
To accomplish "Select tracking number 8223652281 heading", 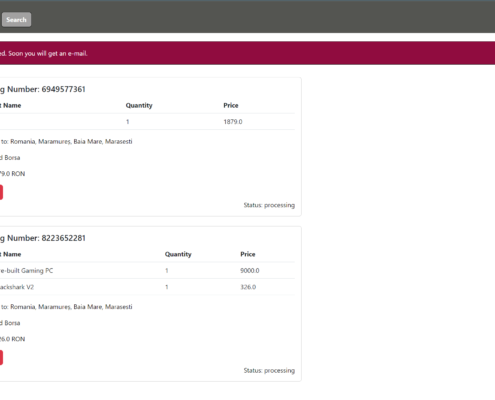I will pyautogui.click(x=43, y=238).
